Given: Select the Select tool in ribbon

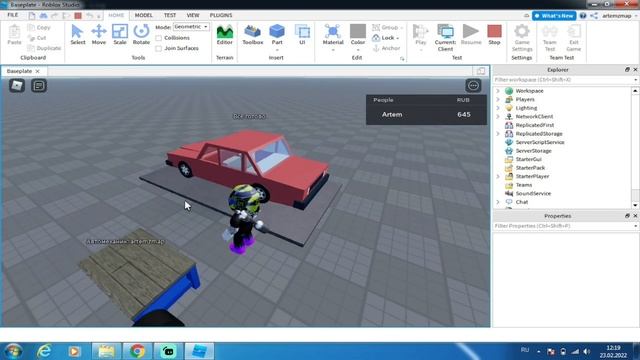Looking at the screenshot, I should (78, 35).
